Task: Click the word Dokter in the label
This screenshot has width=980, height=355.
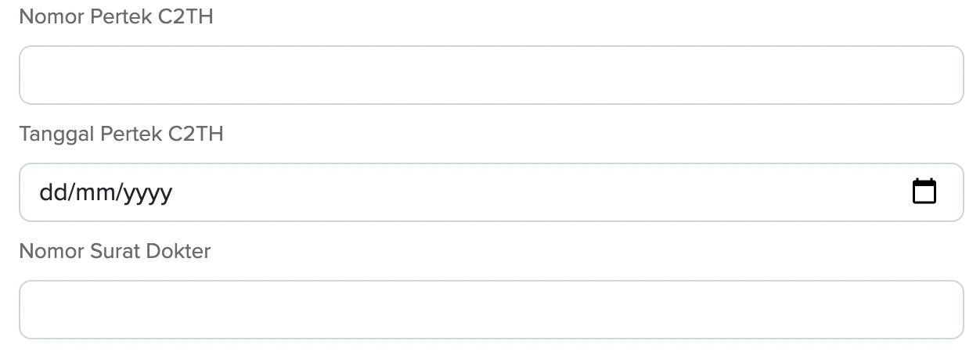Action: 182,251
